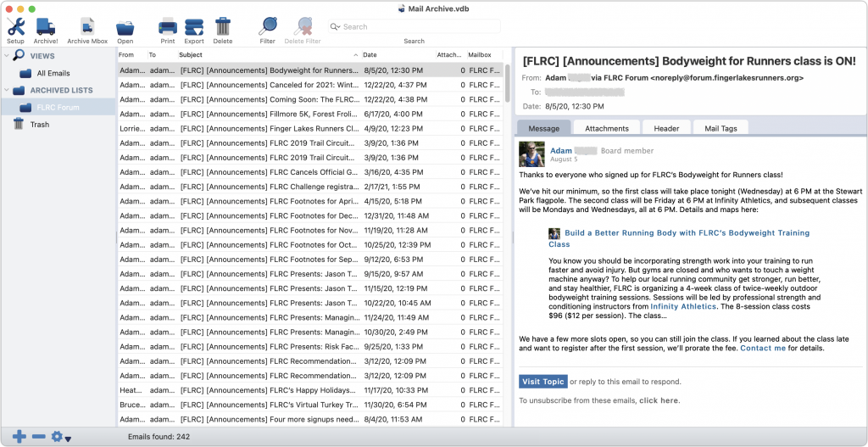Open the Filter magnifier tool

click(268, 26)
